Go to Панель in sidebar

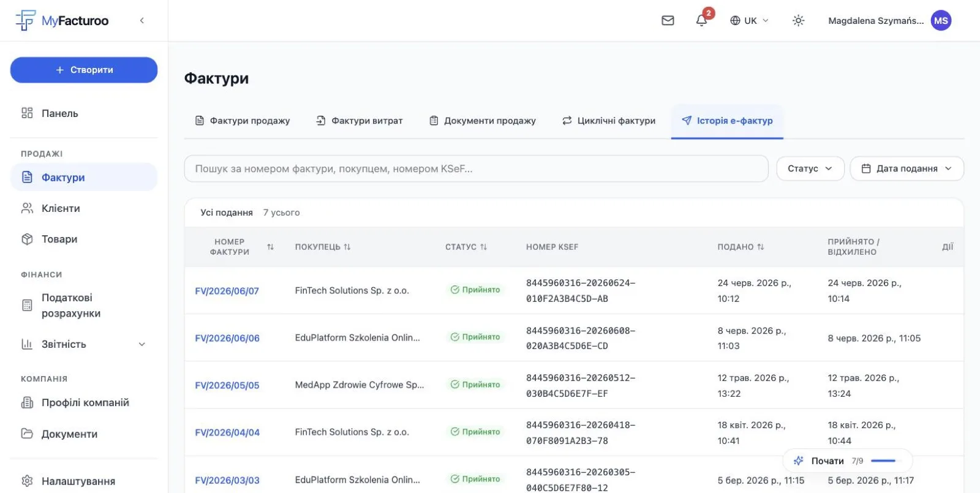[84, 113]
